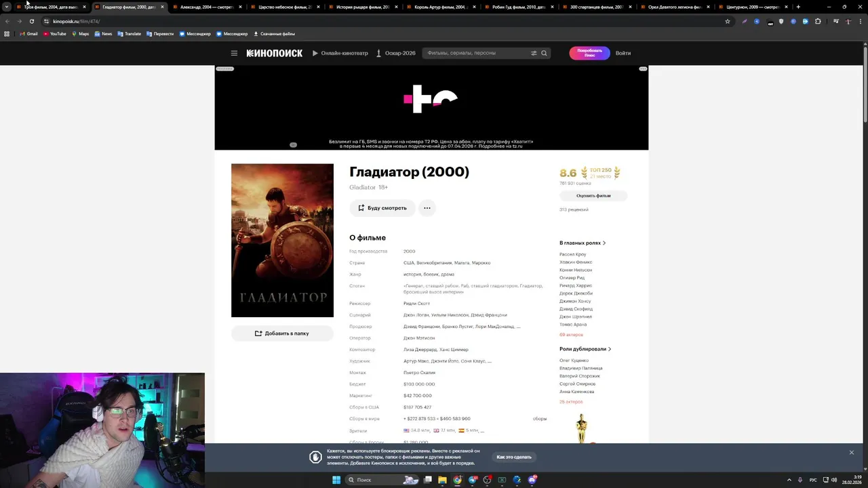Switch to Троя фильм, 2004 tab
Screen dimensions: 868x488
click(x=51, y=7)
